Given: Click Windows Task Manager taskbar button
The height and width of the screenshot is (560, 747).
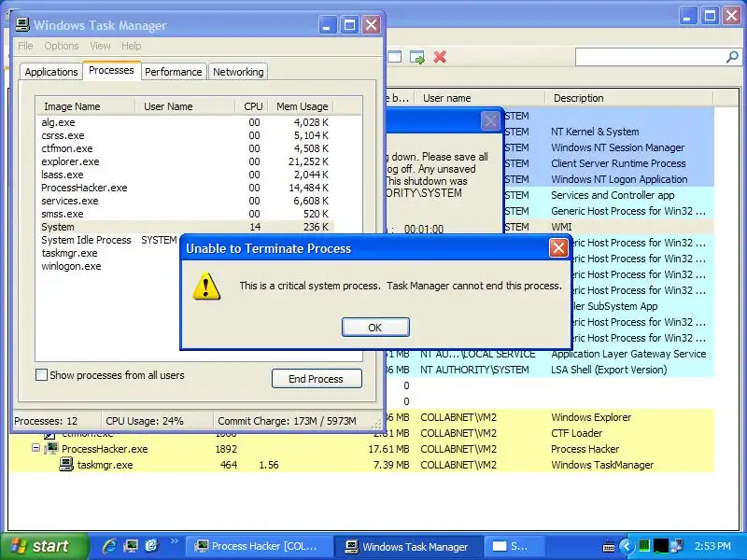Looking at the screenshot, I should (408, 546).
